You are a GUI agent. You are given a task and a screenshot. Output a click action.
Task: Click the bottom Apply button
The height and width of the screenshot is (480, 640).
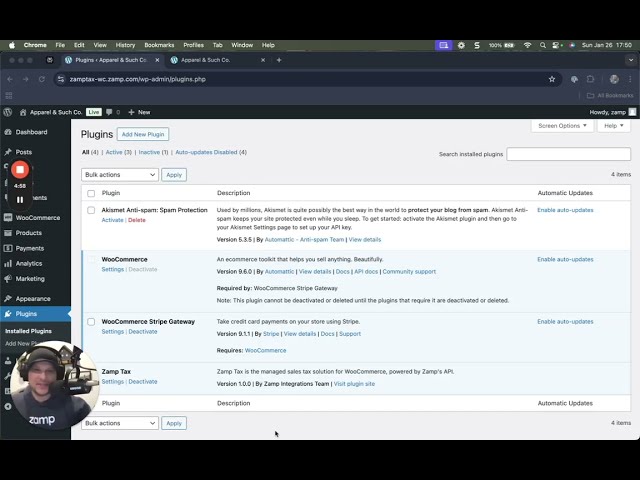click(174, 423)
